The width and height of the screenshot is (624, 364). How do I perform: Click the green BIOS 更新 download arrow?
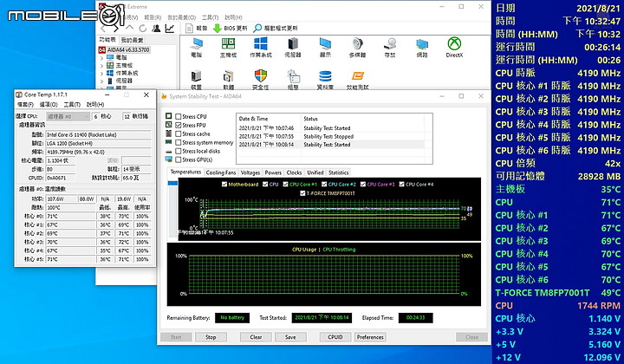(x=217, y=29)
